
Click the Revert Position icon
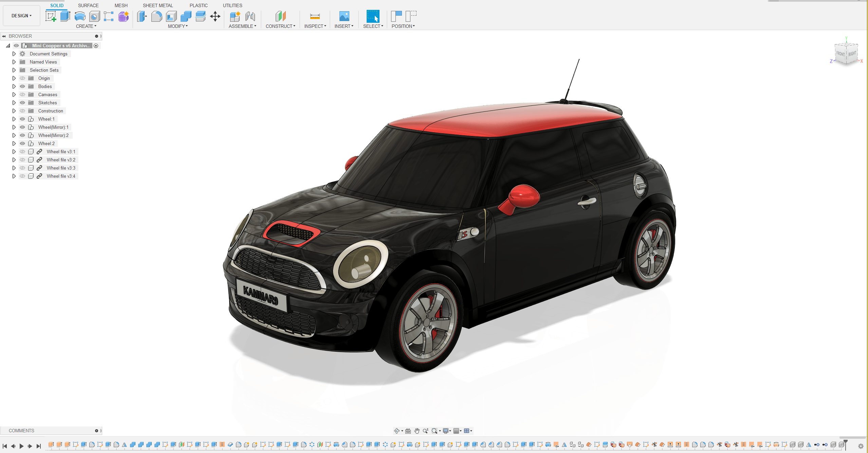411,16
